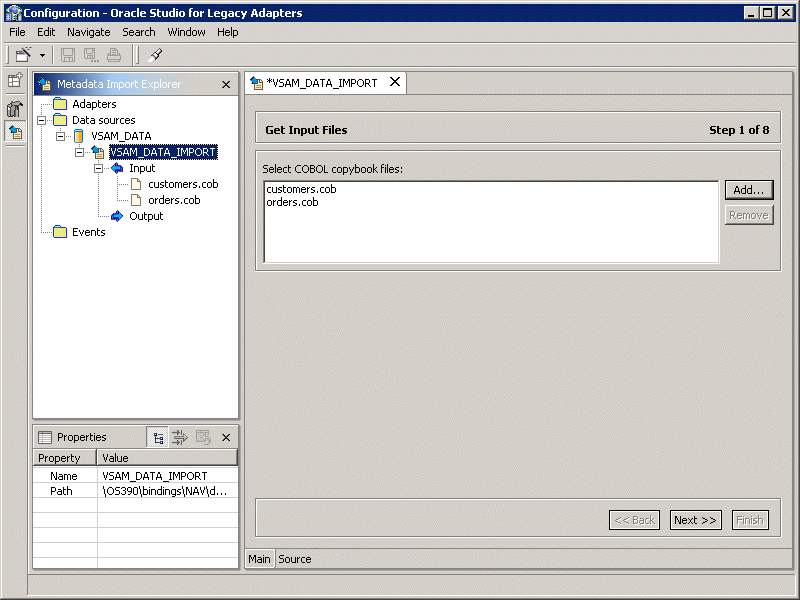Screen dimensions: 800x600
Task: Click the New wizard toolbar icon
Action: (x=23, y=55)
